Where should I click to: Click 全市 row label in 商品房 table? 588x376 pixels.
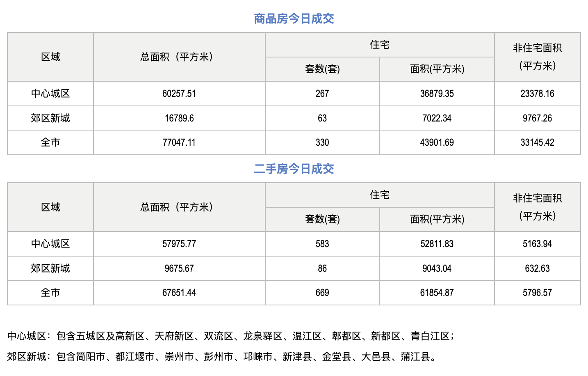coord(50,142)
